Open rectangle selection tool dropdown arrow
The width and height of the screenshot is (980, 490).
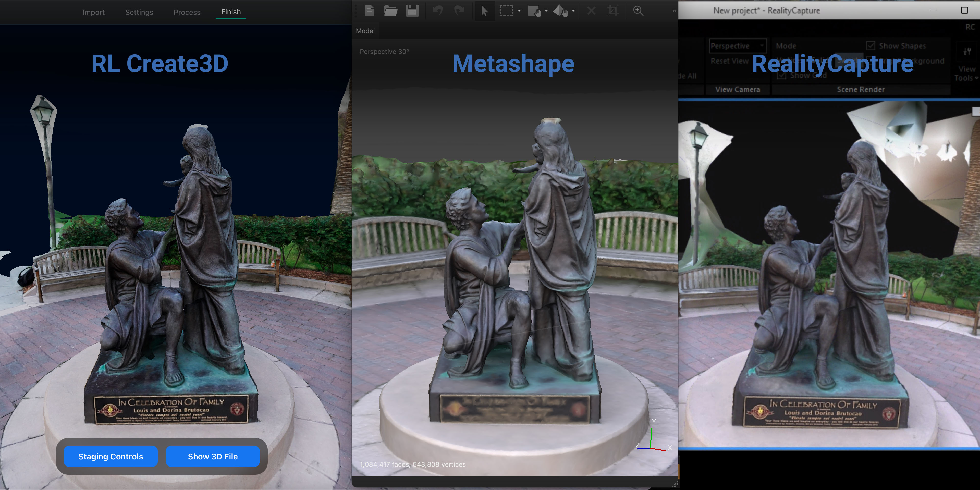(519, 11)
